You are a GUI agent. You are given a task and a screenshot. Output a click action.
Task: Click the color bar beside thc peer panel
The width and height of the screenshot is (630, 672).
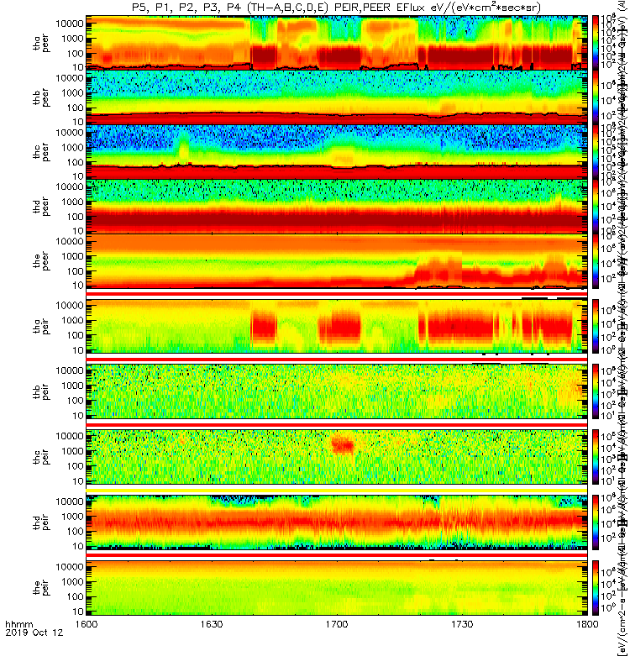pyautogui.click(x=596, y=152)
